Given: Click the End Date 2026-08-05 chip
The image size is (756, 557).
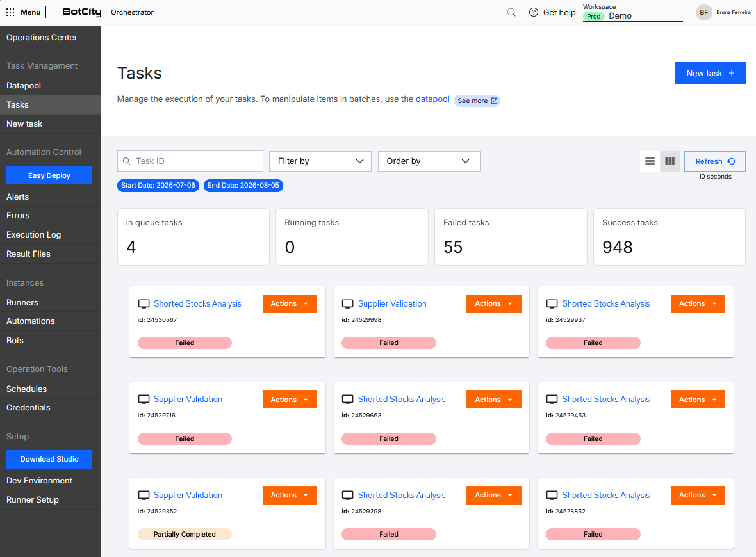Looking at the screenshot, I should (x=243, y=186).
